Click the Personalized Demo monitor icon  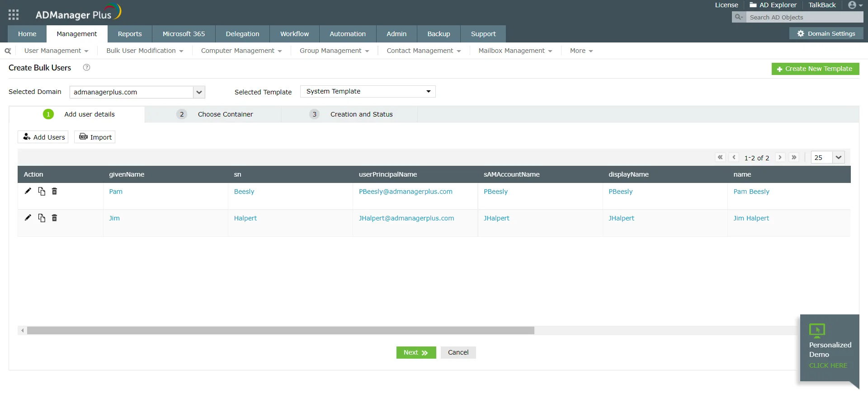tap(817, 331)
